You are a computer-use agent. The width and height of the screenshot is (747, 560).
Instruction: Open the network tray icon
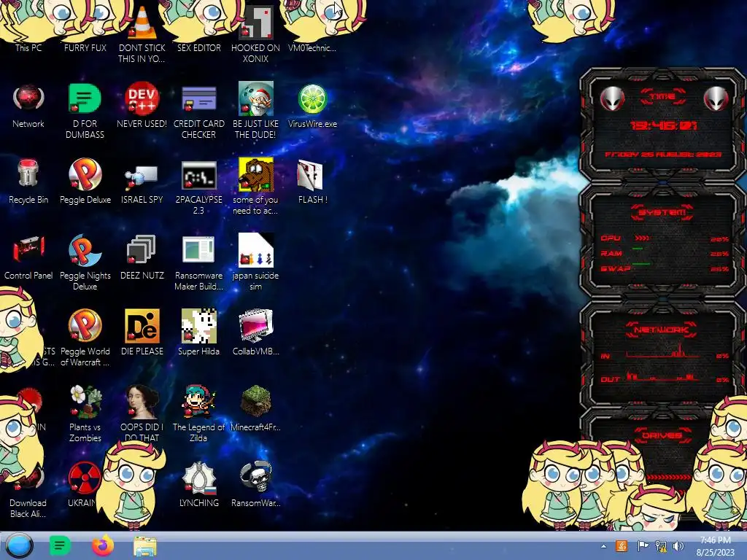click(661, 546)
